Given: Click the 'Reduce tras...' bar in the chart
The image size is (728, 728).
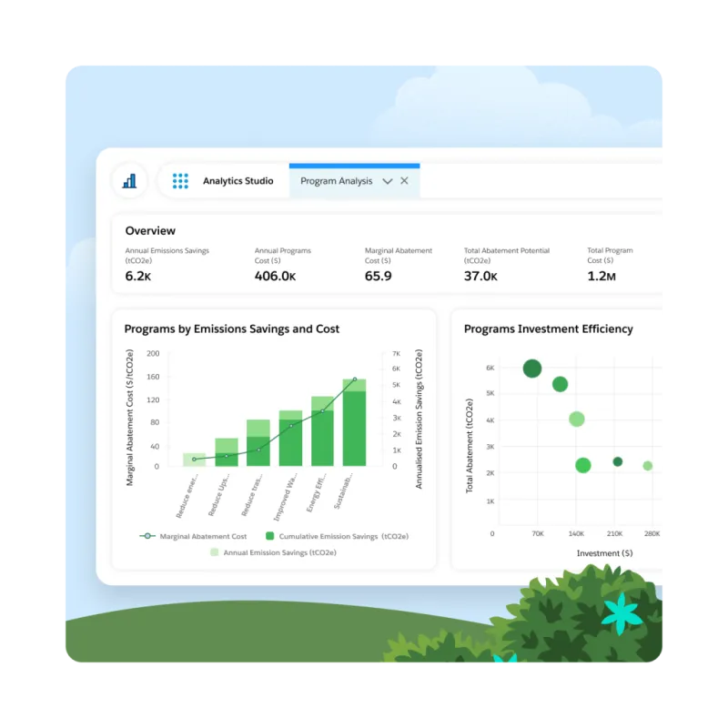Looking at the screenshot, I should [x=258, y=443].
